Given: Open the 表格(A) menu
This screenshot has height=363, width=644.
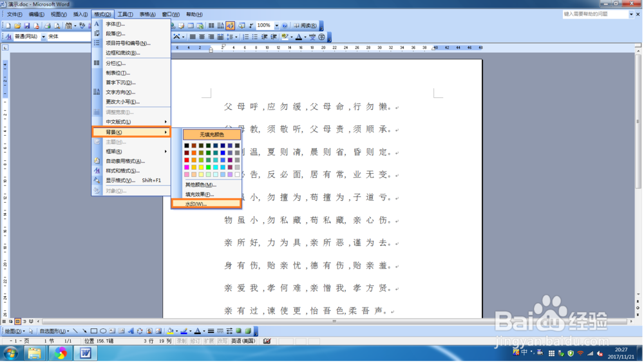Looking at the screenshot, I should [x=147, y=14].
